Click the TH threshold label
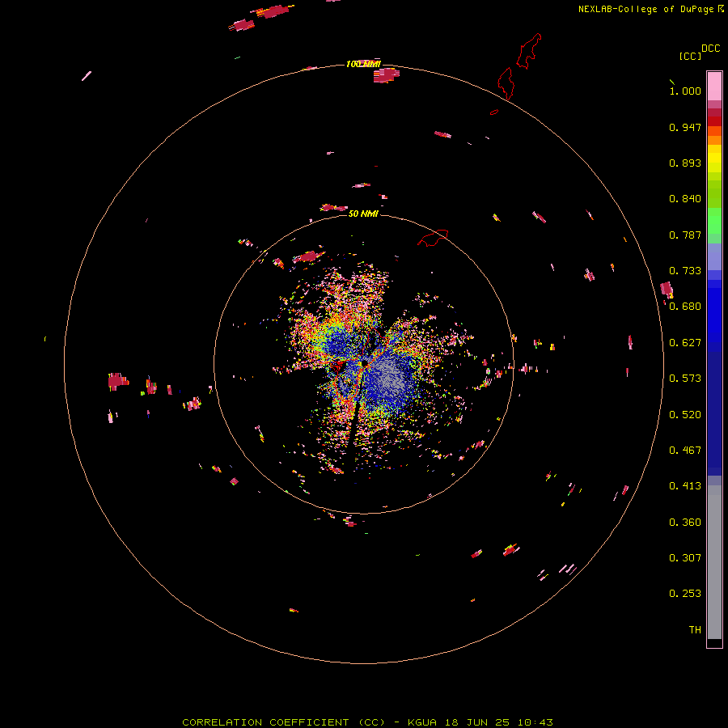The height and width of the screenshot is (728, 728). [x=695, y=630]
